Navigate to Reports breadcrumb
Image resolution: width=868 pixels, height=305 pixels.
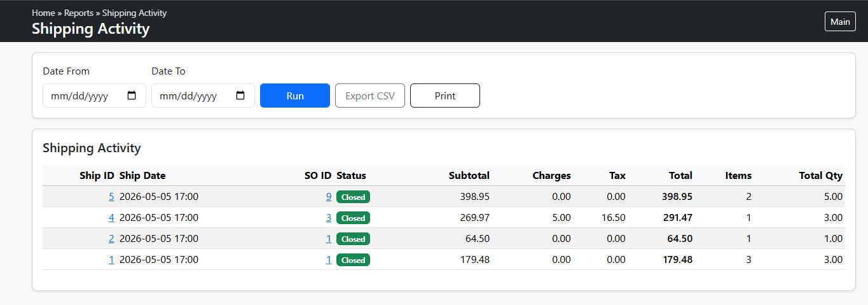tap(79, 13)
